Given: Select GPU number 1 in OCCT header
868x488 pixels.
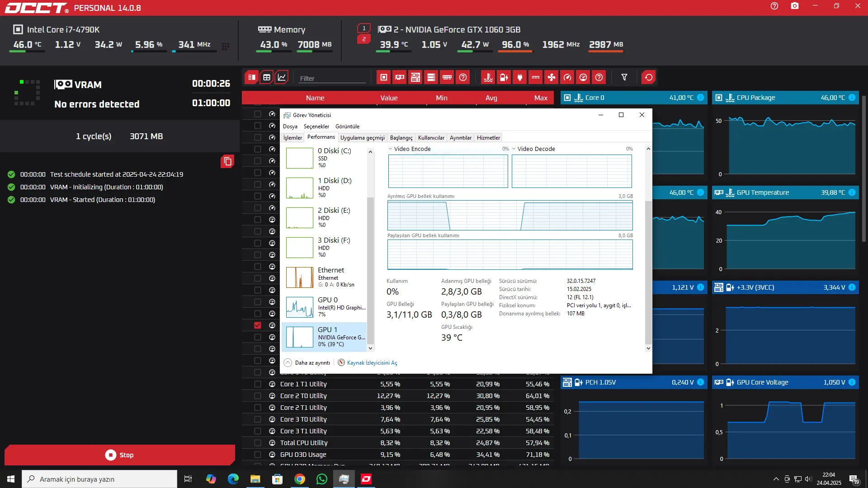Looking at the screenshot, I should pyautogui.click(x=364, y=28).
